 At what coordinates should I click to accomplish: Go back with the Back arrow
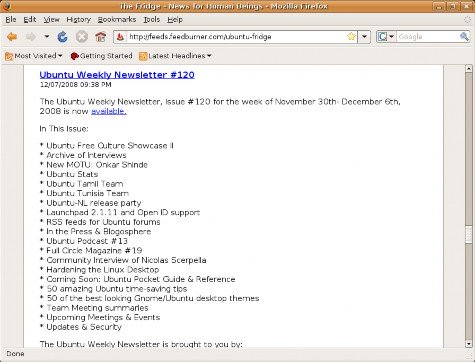12,37
